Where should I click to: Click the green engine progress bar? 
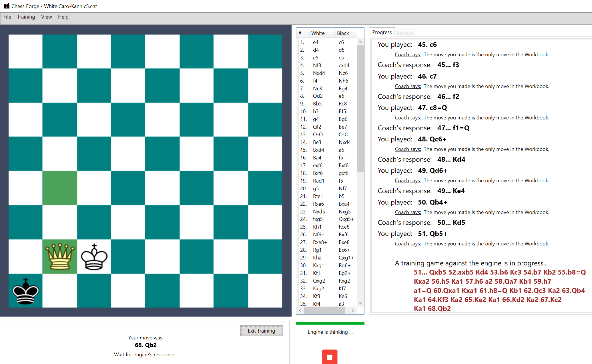(330, 323)
